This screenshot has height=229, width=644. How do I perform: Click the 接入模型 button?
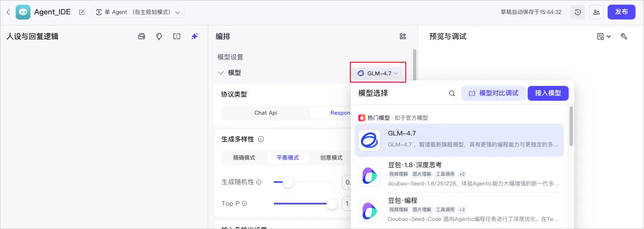[x=548, y=93]
